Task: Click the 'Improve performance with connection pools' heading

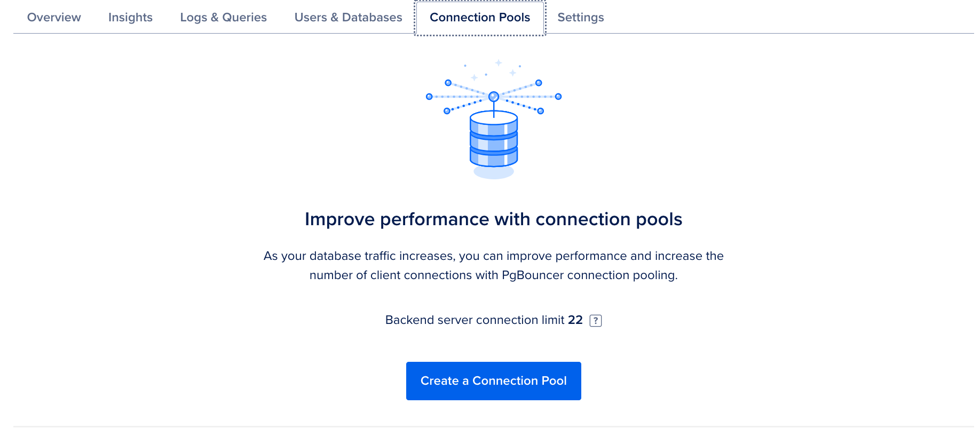Action: pos(493,219)
